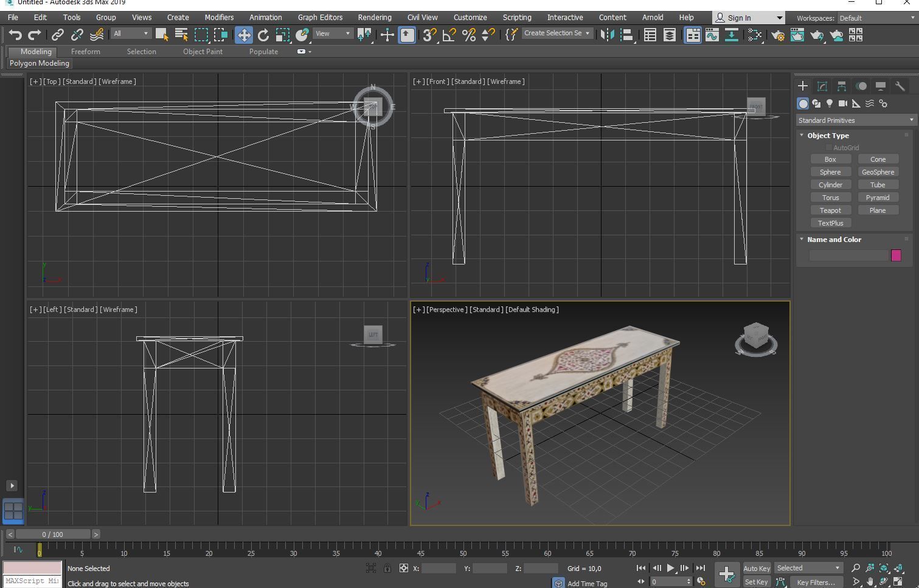Image resolution: width=919 pixels, height=588 pixels.
Task: Open the Rendering menu
Action: tap(374, 18)
